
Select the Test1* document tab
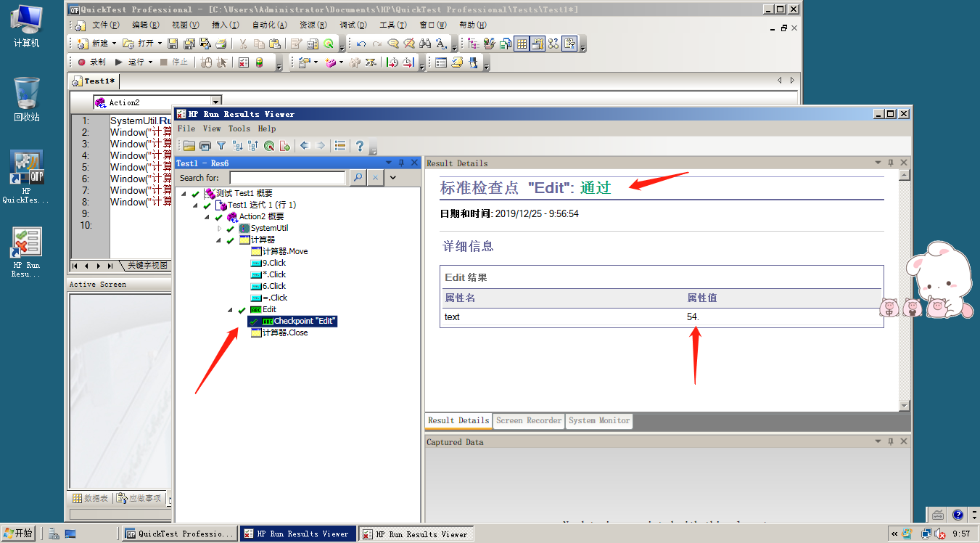tap(94, 81)
